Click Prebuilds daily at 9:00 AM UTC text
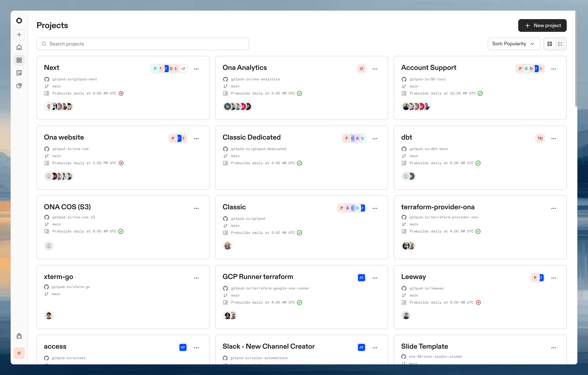The width and height of the screenshot is (588, 375). coord(441,302)
